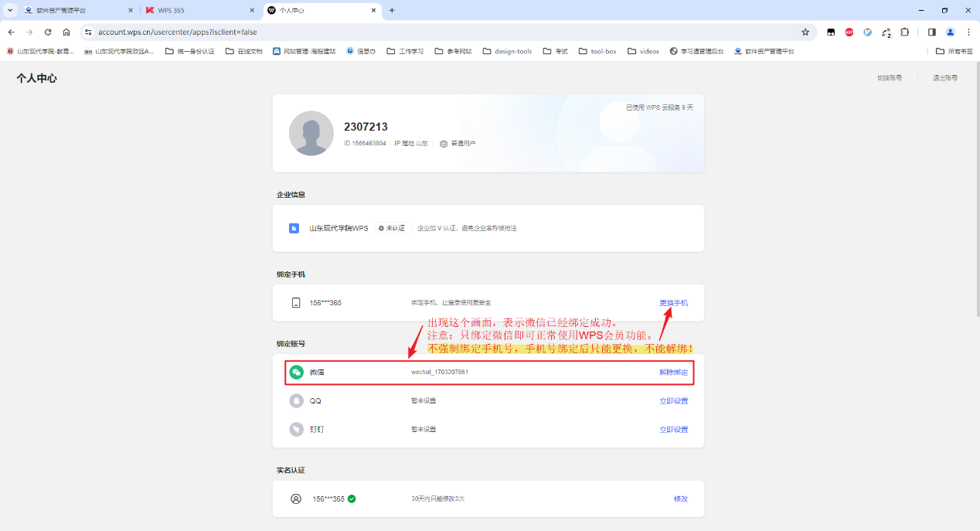Click the 未认证 enterprise badge
Viewport: 980px width, 531px height.
392,229
